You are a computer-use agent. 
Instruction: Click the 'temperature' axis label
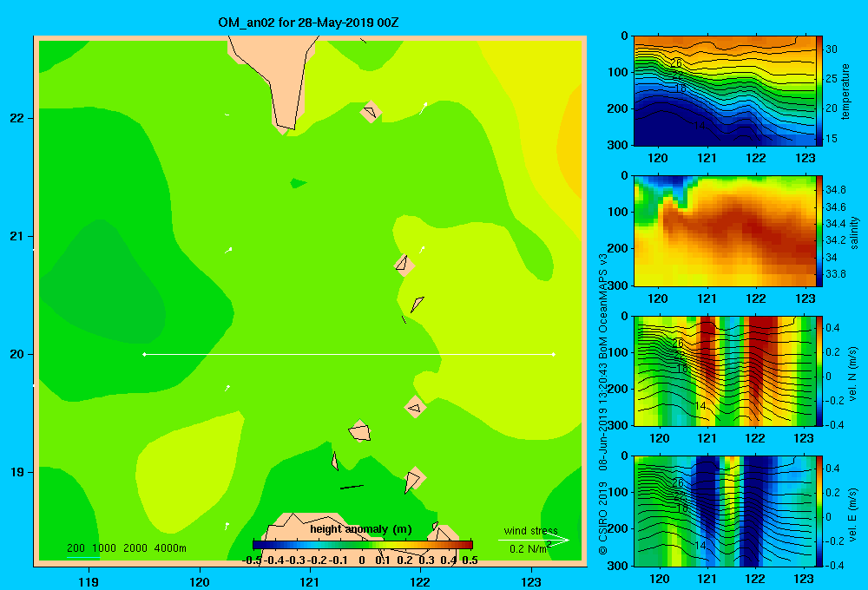(845, 91)
